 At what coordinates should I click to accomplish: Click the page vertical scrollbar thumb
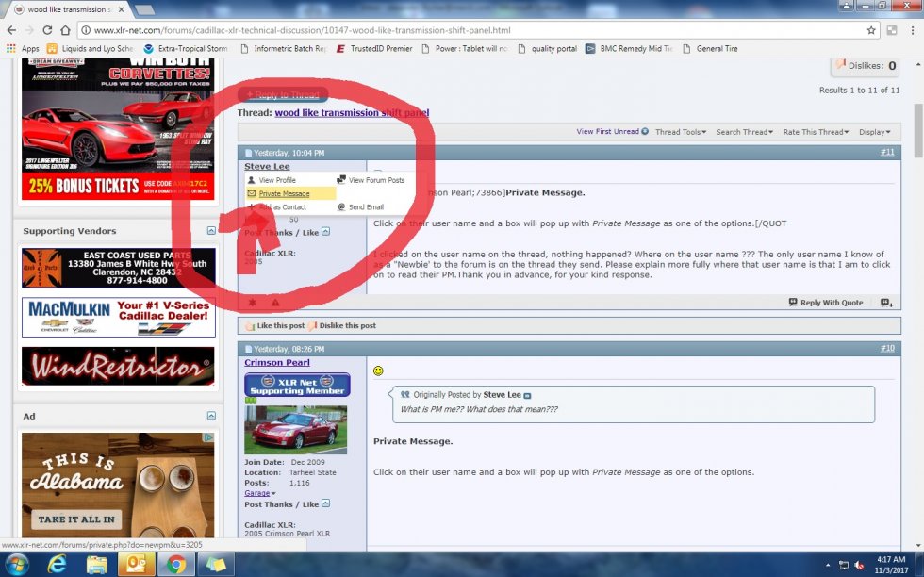[918, 130]
